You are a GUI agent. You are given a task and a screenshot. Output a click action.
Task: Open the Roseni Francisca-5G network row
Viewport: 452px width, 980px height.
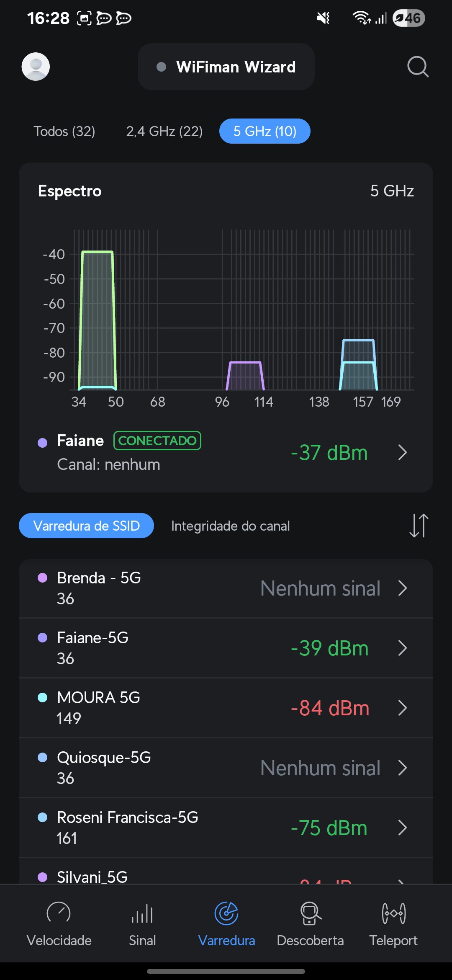coord(226,828)
